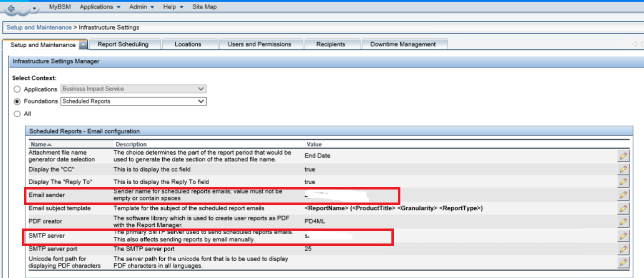Click the forward navigation arrow icon
This screenshot has height=278, width=644.
[22, 8]
